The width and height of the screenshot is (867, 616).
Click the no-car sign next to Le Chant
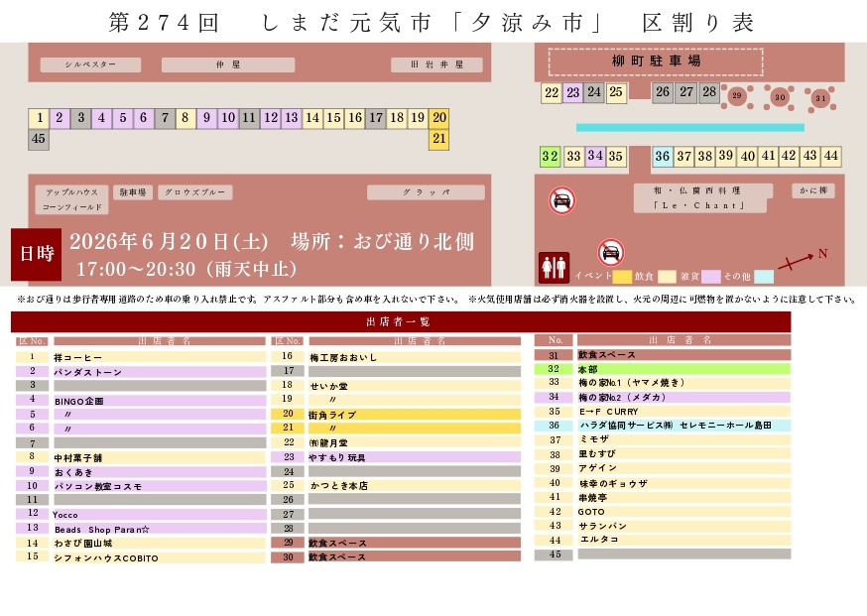(x=561, y=200)
